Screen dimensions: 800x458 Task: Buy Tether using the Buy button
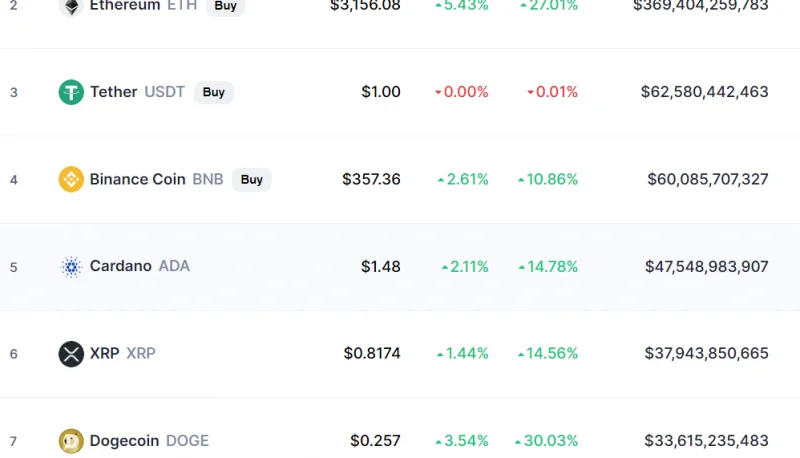(x=214, y=92)
